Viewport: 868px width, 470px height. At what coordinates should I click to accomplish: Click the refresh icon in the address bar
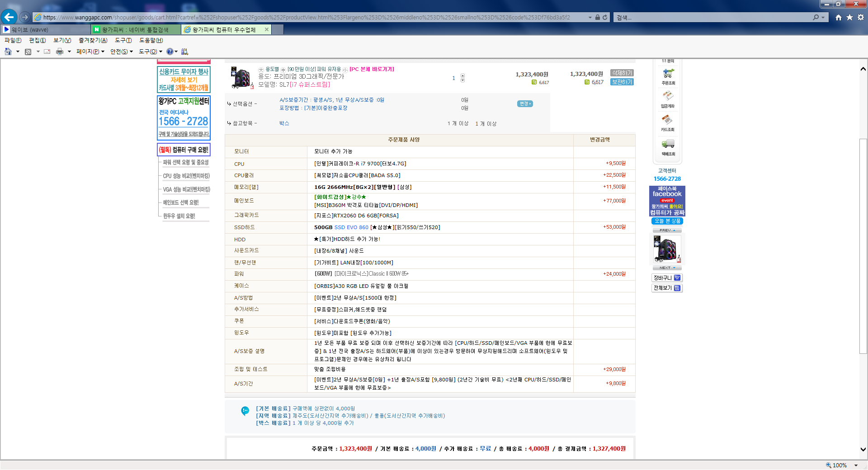coord(605,18)
